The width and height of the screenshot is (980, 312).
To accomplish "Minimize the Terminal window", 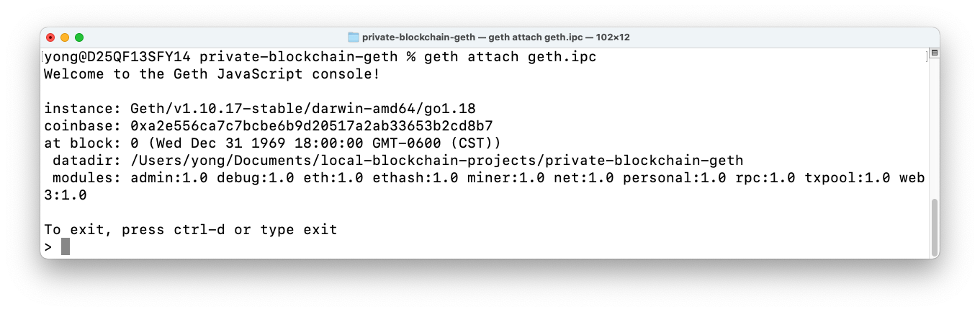I will tap(65, 37).
